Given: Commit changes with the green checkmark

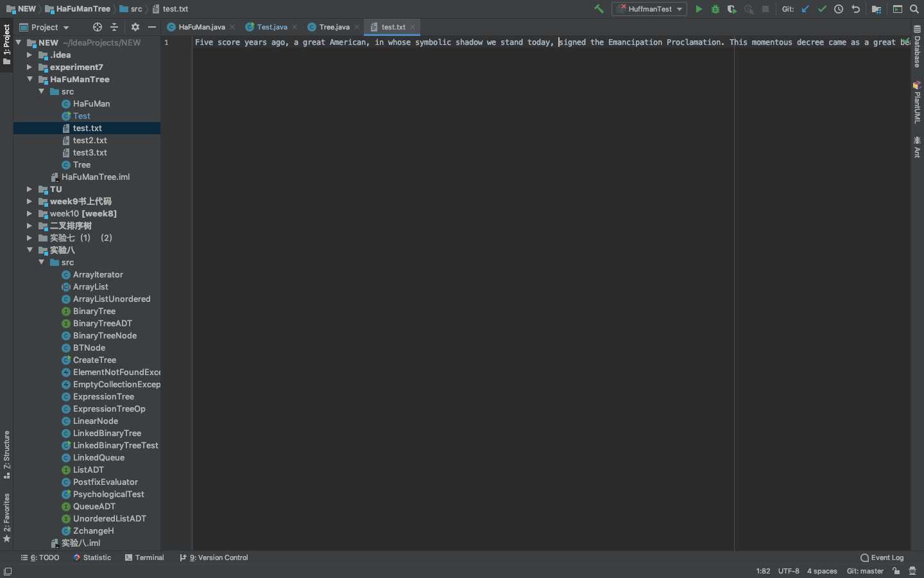Looking at the screenshot, I should (822, 9).
